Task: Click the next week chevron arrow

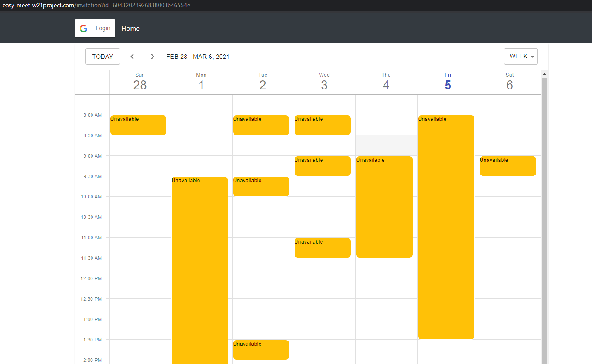Action: pos(152,56)
